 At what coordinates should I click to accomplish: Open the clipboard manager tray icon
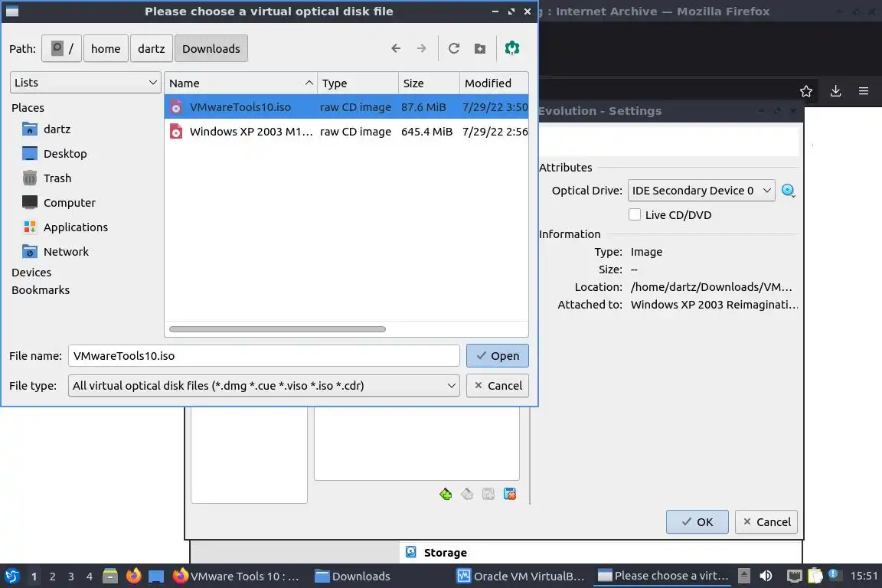click(x=815, y=576)
